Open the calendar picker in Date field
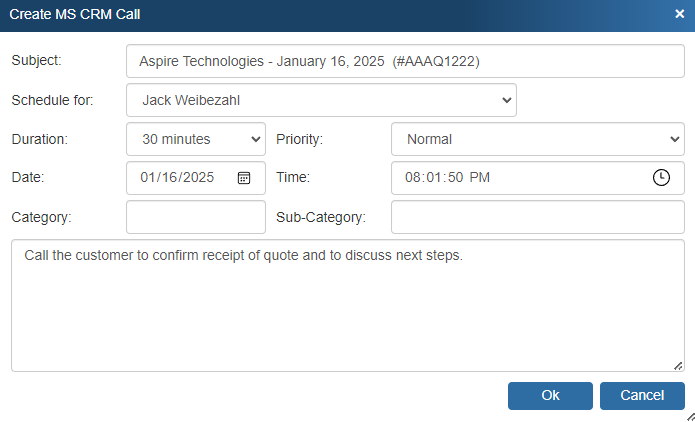The width and height of the screenshot is (695, 422). (244, 178)
